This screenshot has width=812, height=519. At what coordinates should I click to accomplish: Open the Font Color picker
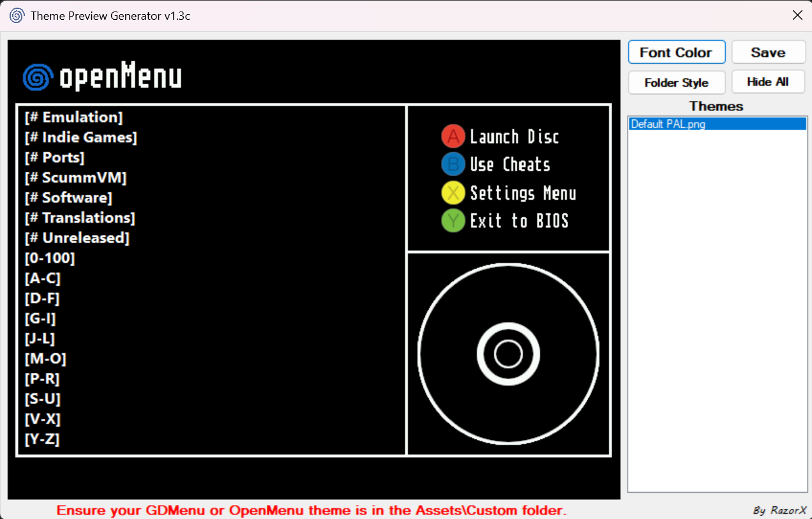pyautogui.click(x=676, y=52)
